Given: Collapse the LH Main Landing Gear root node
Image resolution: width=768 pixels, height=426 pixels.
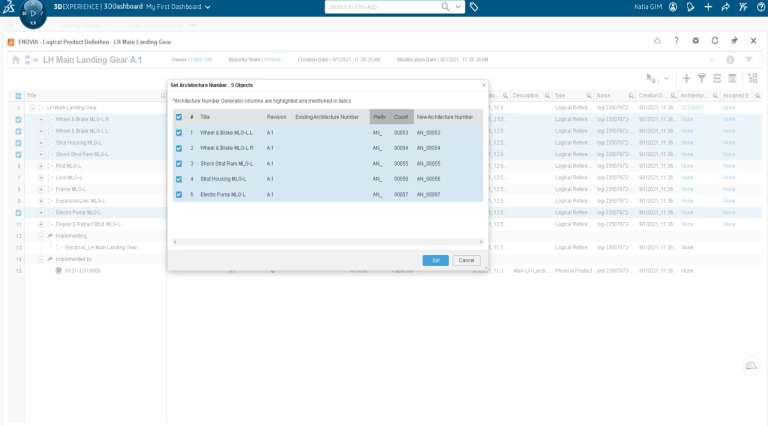Looking at the screenshot, I should point(32,107).
